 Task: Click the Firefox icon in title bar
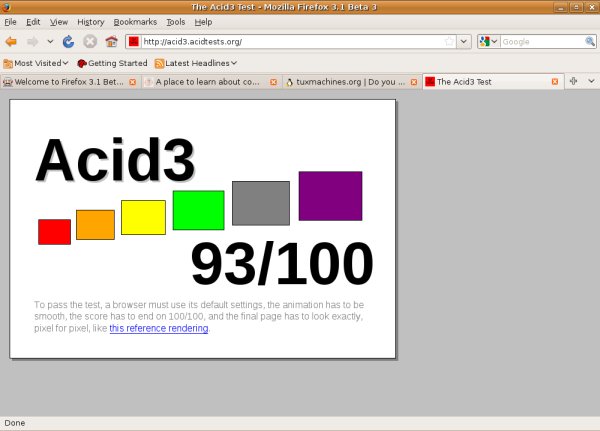[x=6, y=7]
